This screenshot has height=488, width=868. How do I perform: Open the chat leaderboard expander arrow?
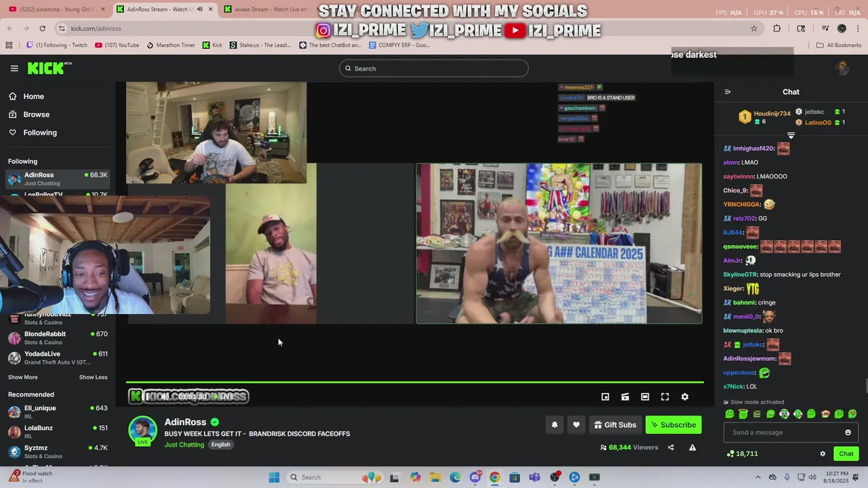(791, 136)
